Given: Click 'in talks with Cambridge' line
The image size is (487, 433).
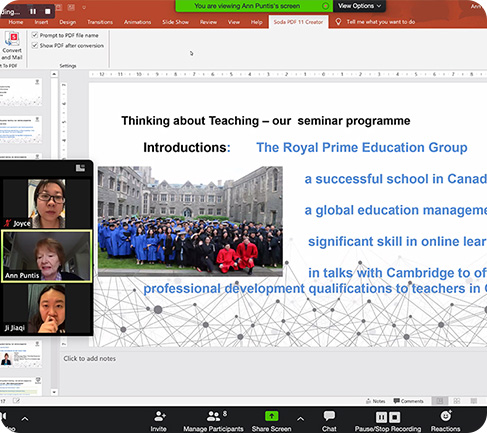Looking at the screenshot, I should (x=397, y=273).
